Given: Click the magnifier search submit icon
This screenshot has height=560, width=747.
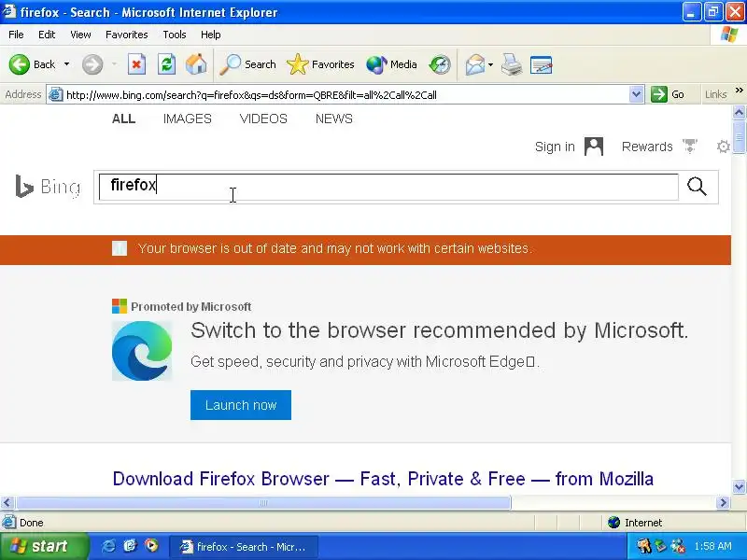Looking at the screenshot, I should click(x=697, y=186).
